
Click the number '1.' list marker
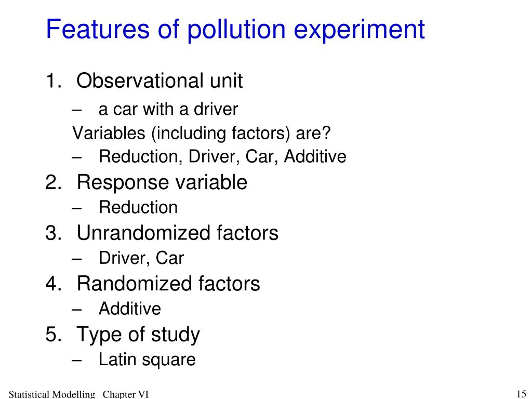54,81
